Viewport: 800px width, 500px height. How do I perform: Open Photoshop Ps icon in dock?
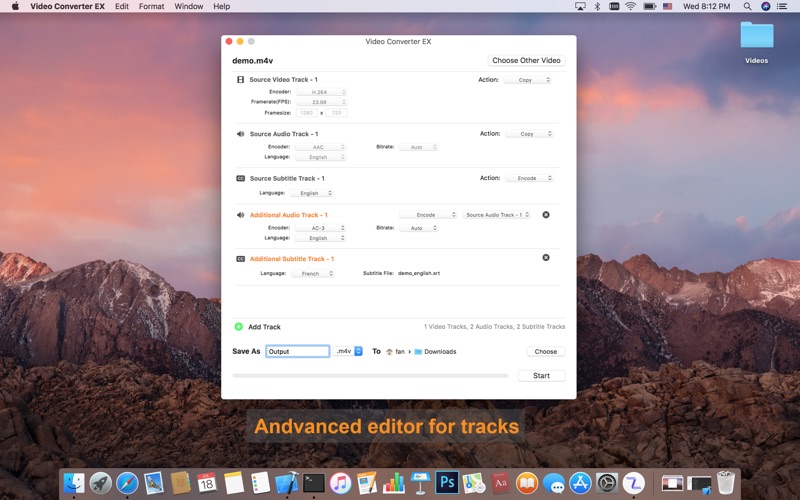pos(447,482)
